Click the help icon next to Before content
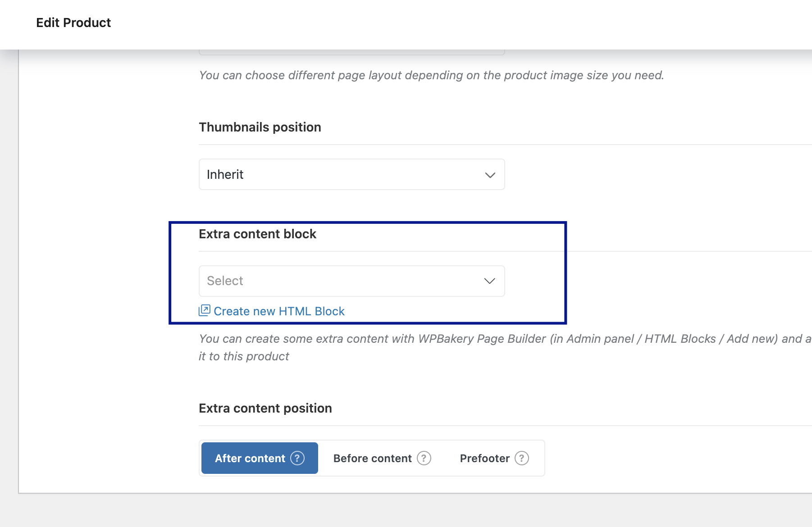Screen dimensions: 812x527 424,458
